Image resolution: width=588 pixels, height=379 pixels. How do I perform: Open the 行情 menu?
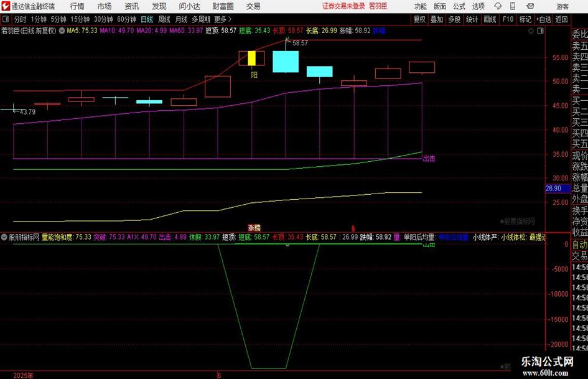(77, 6)
